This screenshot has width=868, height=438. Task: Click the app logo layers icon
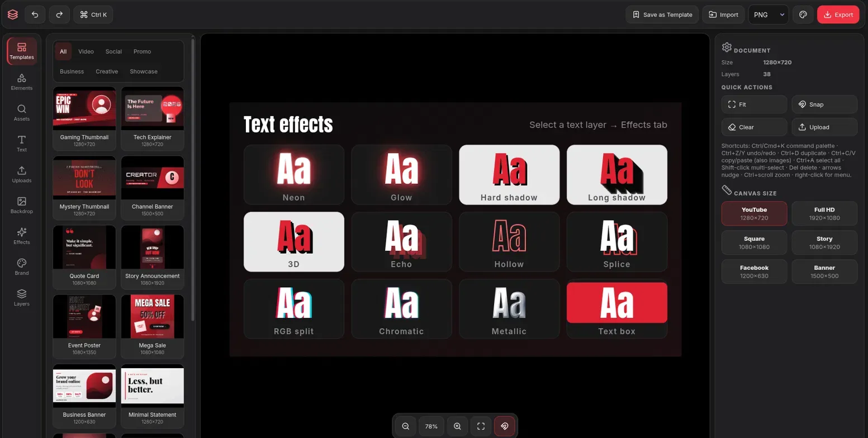tap(13, 15)
